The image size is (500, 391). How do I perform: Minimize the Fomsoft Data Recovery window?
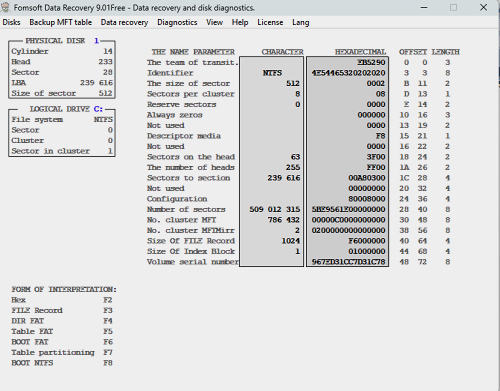coord(424,7)
